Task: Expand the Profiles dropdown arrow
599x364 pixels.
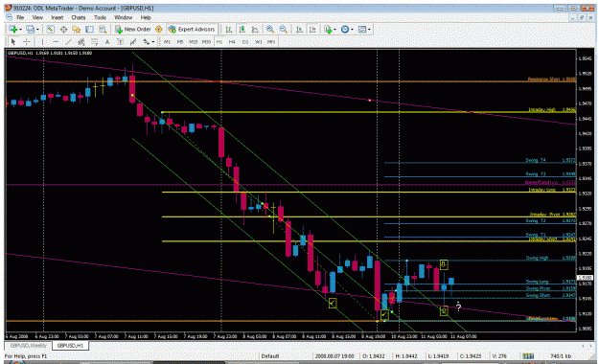Action: click(x=37, y=30)
